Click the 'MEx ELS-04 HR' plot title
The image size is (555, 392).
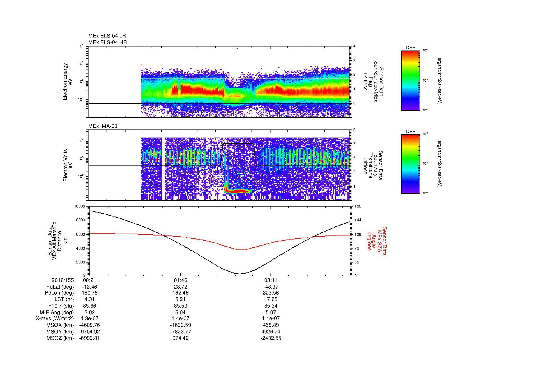[107, 42]
